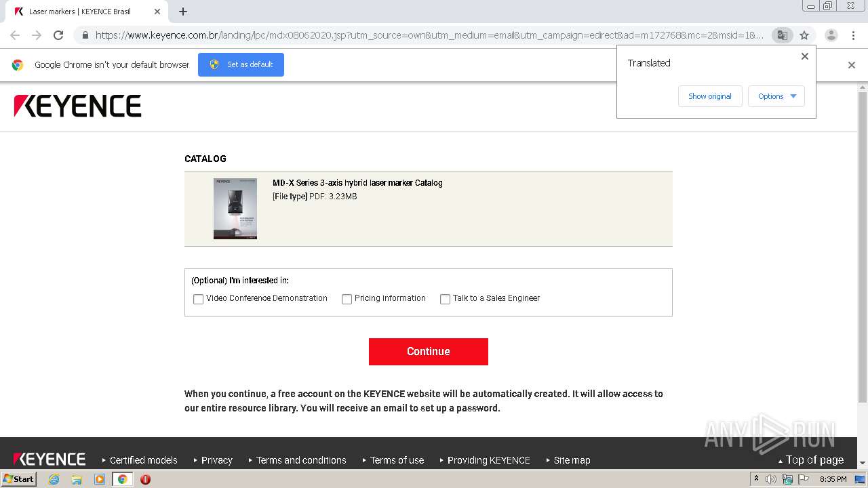Click the volume speaker tray icon
The width and height of the screenshot is (868, 488).
pyautogui.click(x=771, y=479)
